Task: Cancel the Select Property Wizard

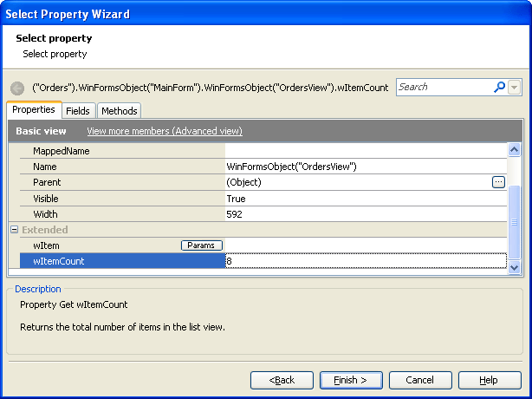Action: click(420, 380)
